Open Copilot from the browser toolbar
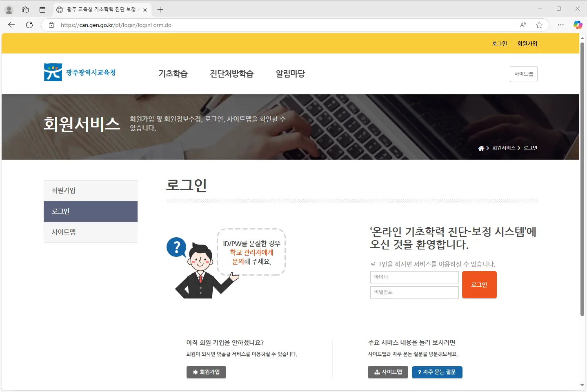This screenshot has height=392, width=587. pyautogui.click(x=578, y=25)
